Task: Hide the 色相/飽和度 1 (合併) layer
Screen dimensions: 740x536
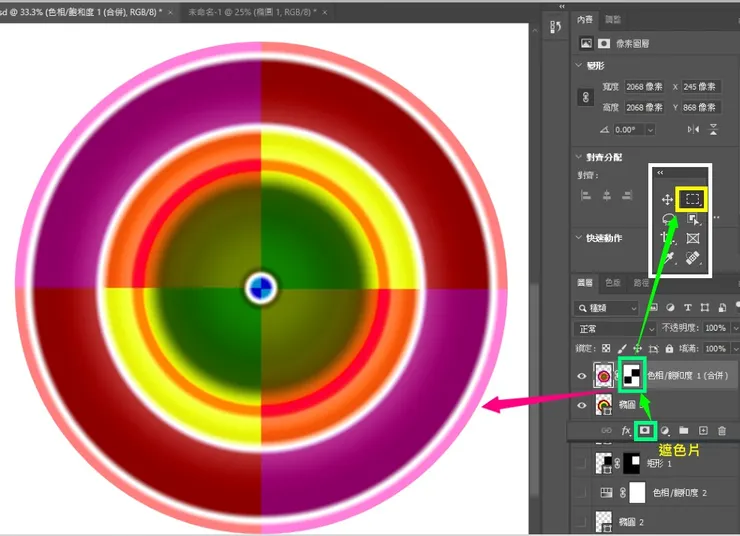Action: coord(583,376)
